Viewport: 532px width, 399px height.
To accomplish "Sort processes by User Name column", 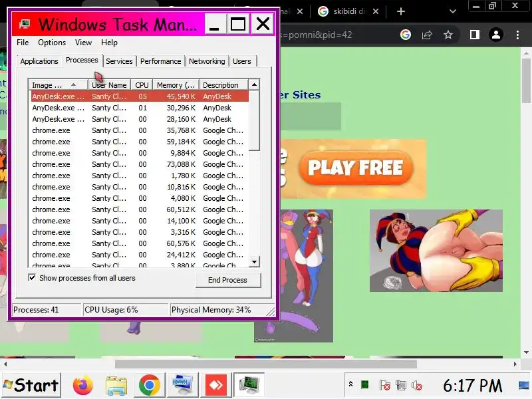I will click(109, 85).
